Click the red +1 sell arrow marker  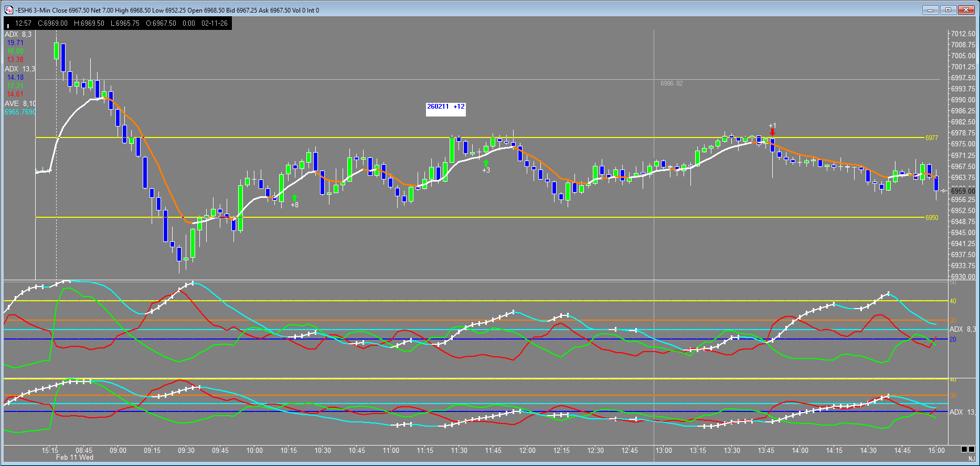(772, 132)
